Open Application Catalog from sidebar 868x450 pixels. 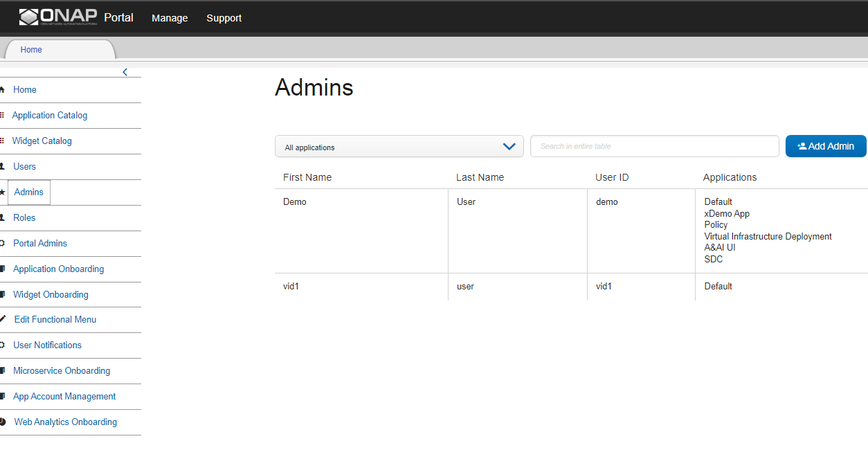point(50,115)
